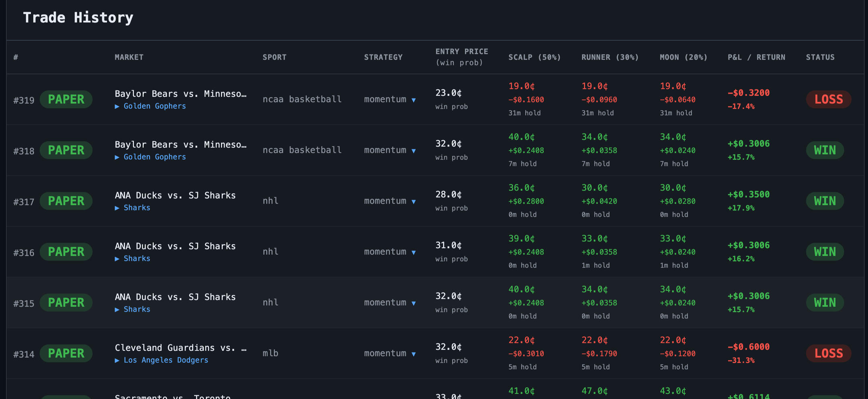Open momentum dropdown arrow on trade #318

coord(414,151)
